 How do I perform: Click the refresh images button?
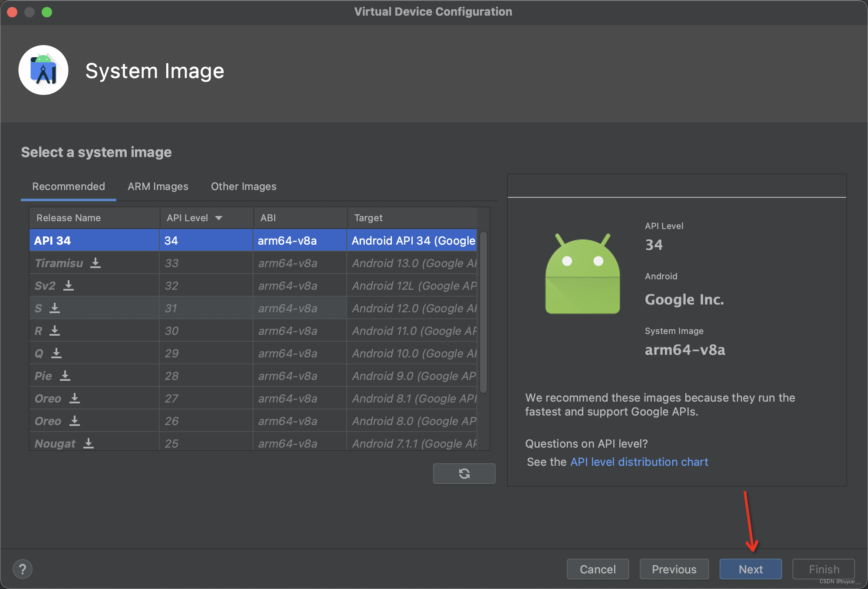tap(464, 473)
